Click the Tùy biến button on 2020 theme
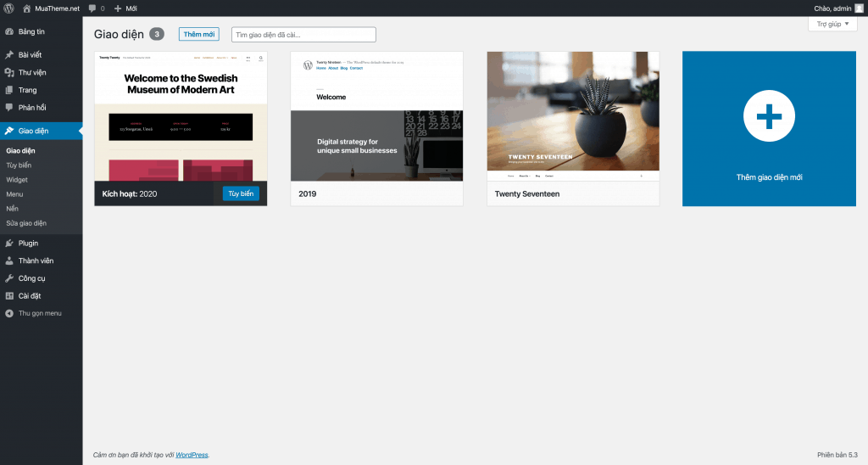Image resolution: width=868 pixels, height=465 pixels. [241, 193]
